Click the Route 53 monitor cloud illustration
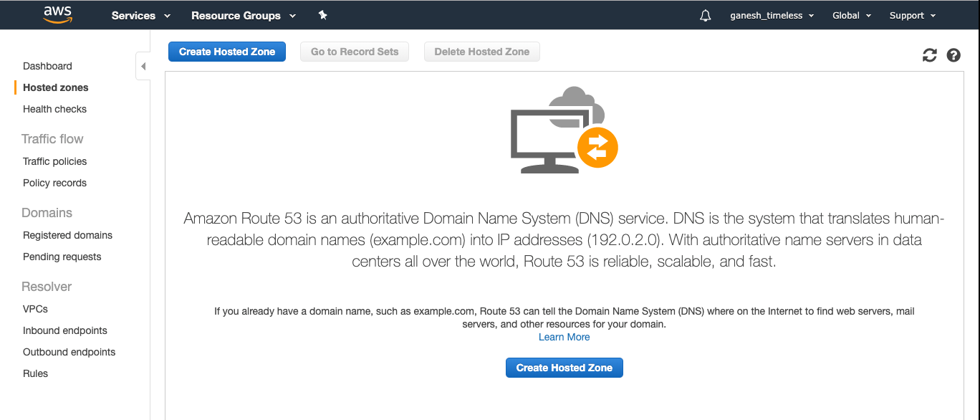This screenshot has height=420, width=980. point(564,130)
